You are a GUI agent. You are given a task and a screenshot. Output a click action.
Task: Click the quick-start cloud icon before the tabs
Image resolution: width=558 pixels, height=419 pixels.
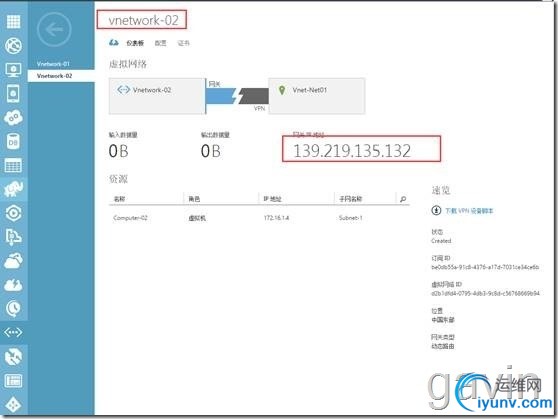point(114,43)
